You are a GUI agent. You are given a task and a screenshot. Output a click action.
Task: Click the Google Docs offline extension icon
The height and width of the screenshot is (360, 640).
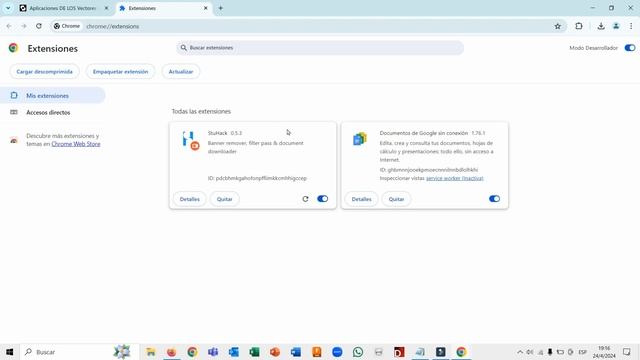[360, 139]
